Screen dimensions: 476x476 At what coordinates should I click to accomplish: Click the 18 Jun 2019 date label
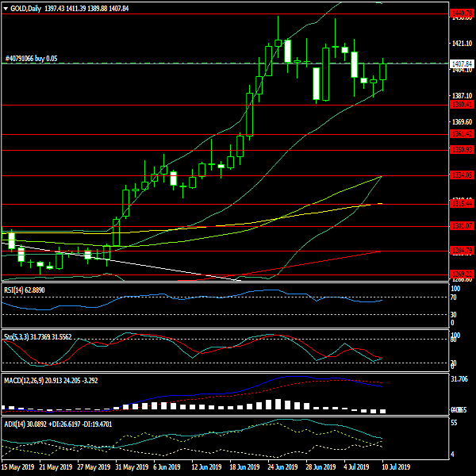tap(246, 468)
